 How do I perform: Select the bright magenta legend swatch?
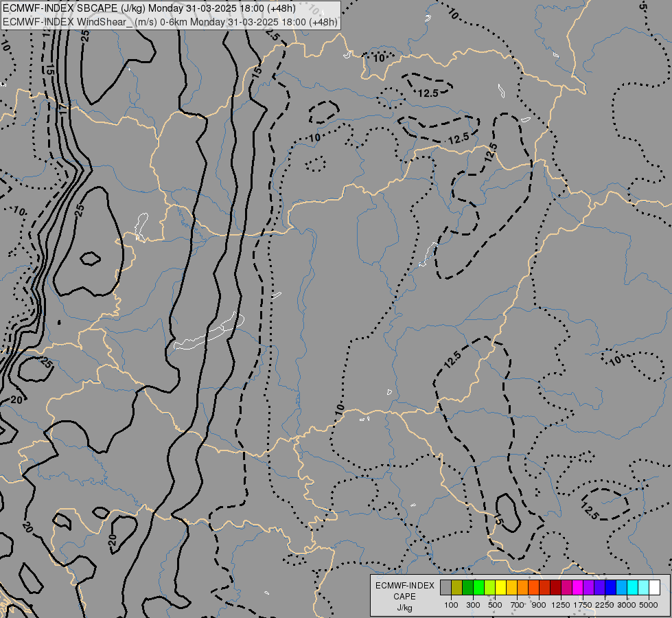pos(577,588)
